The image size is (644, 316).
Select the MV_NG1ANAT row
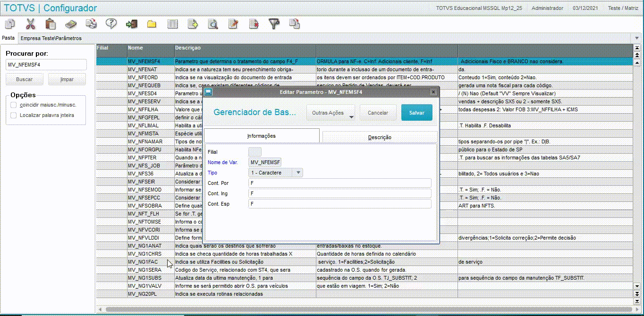pyautogui.click(x=364, y=246)
